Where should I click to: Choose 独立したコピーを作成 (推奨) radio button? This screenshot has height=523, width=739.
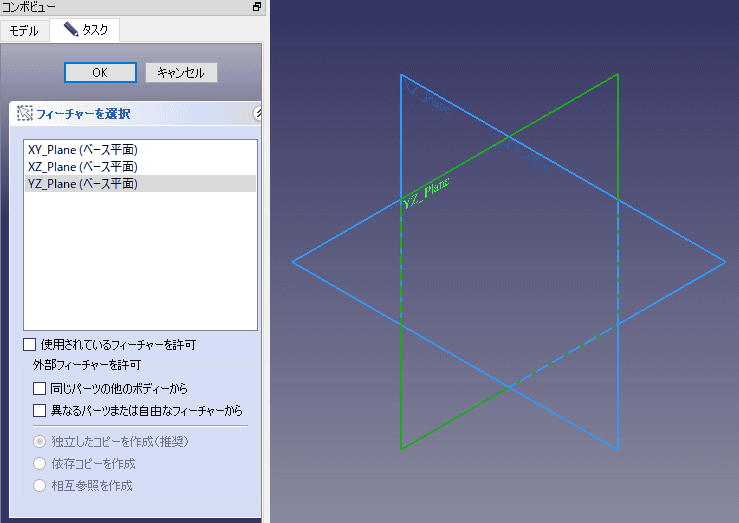point(40,442)
